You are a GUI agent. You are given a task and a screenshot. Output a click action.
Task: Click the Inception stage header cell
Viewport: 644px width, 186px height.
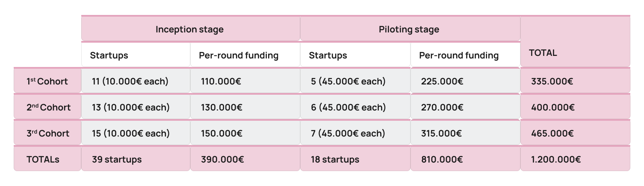[191, 29]
